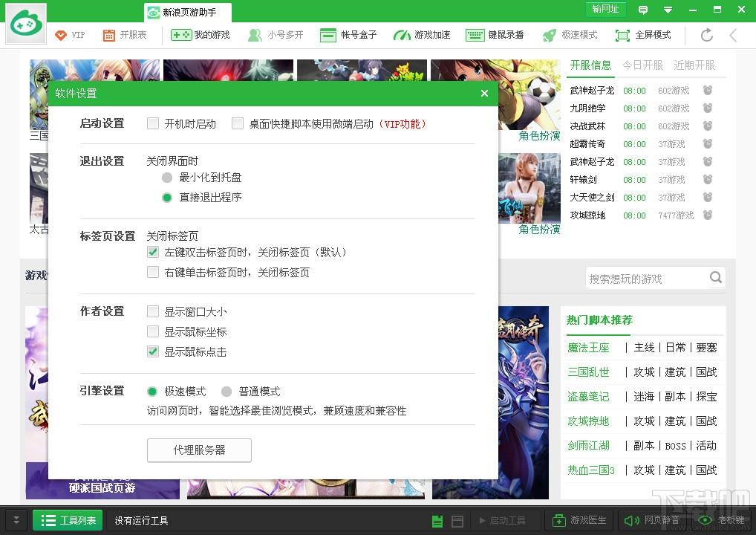Click the alarm icon for 决战武林
Screen dimensions: 756x535
[707, 126]
